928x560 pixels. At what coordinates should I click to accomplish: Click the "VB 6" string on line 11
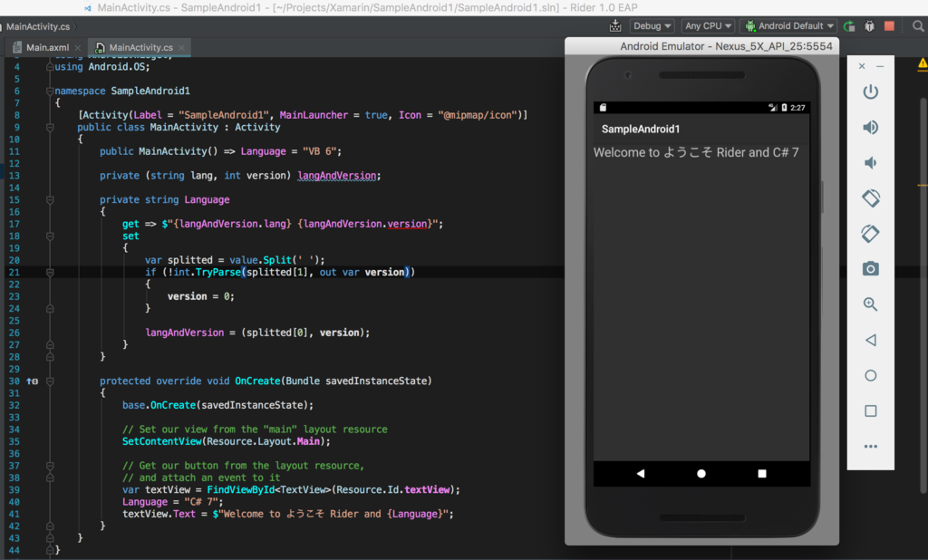320,151
